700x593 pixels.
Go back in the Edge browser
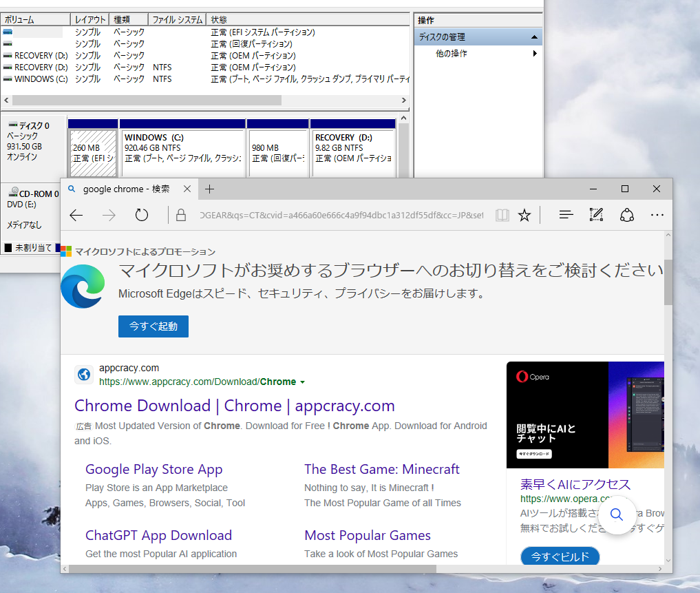[x=76, y=216]
